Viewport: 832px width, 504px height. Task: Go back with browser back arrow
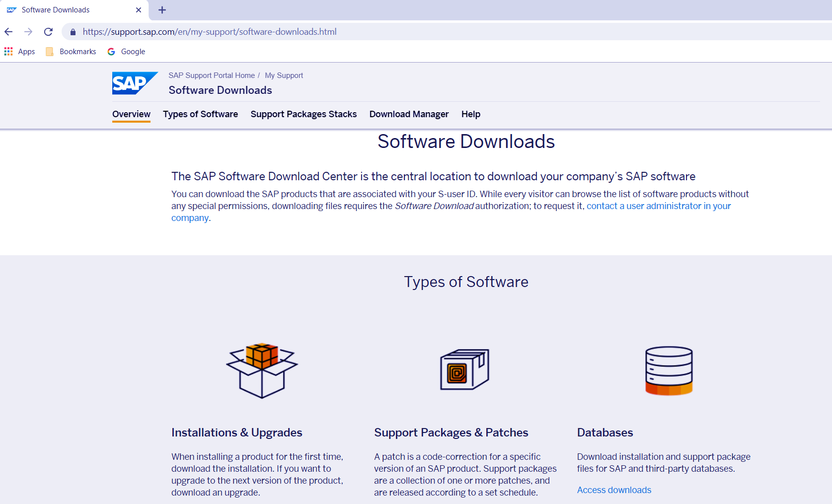tap(8, 32)
